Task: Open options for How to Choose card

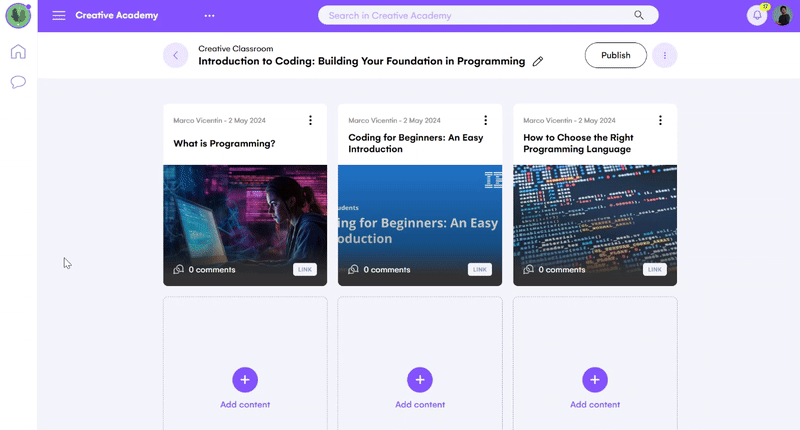Action: click(660, 120)
